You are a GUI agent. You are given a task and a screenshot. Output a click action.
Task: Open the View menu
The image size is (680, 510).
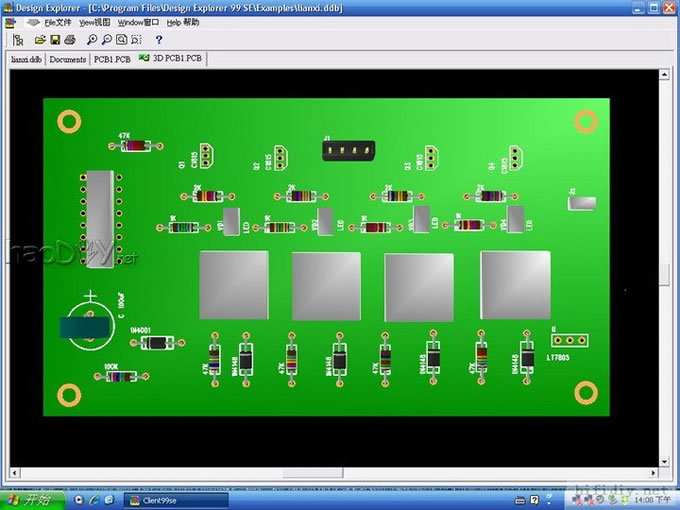[x=95, y=22]
